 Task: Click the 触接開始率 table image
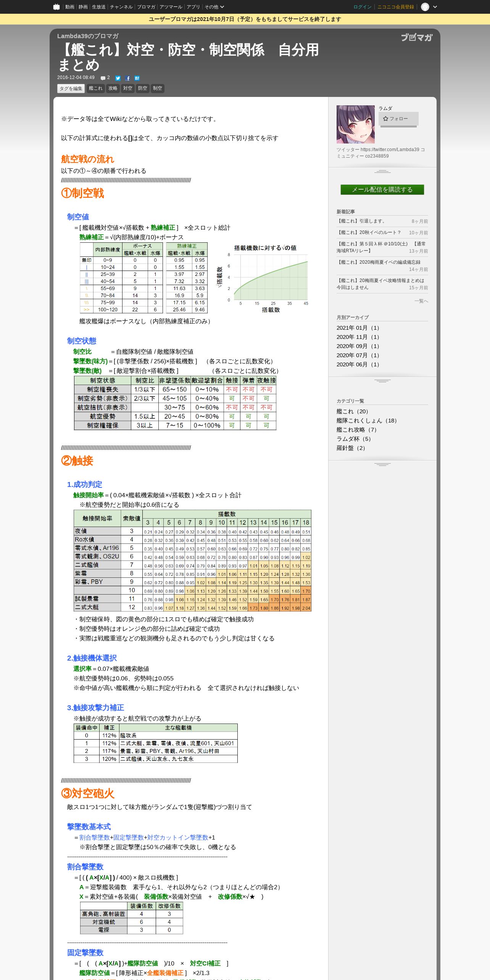pos(193,561)
